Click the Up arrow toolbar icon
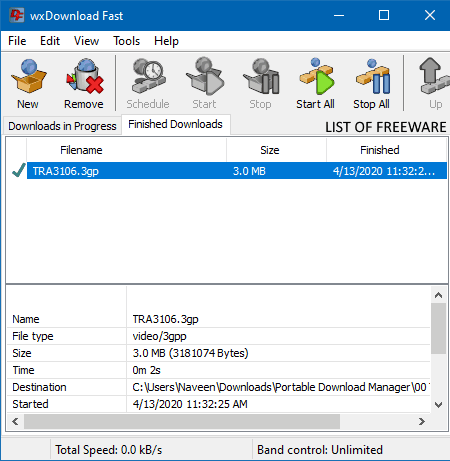The width and height of the screenshot is (450, 461). 434,76
